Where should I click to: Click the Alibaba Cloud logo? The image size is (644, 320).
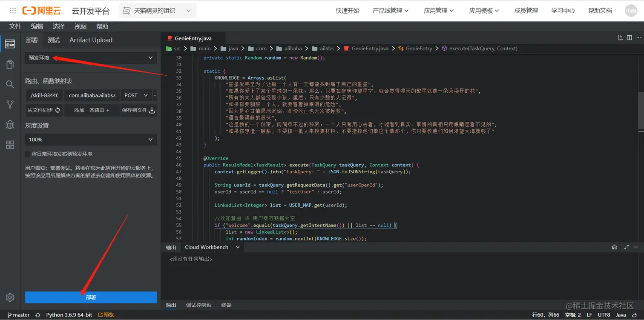[41, 11]
